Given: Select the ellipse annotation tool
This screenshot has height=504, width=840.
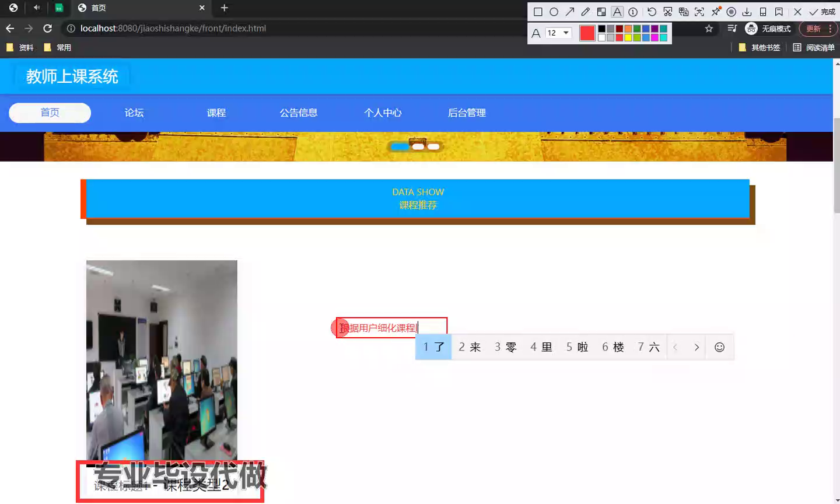Looking at the screenshot, I should (554, 12).
